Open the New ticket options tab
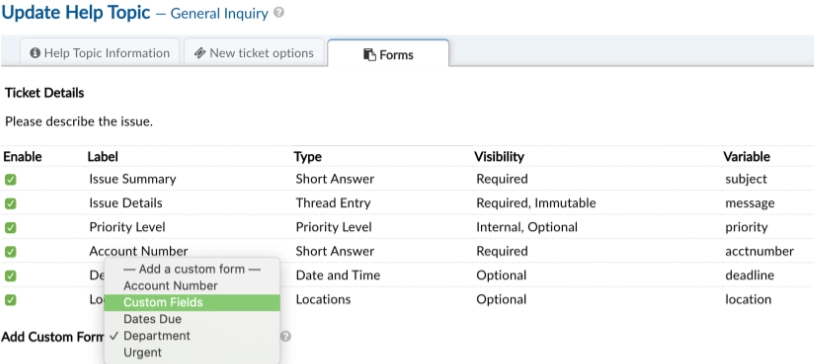814x364 pixels. 254,53
